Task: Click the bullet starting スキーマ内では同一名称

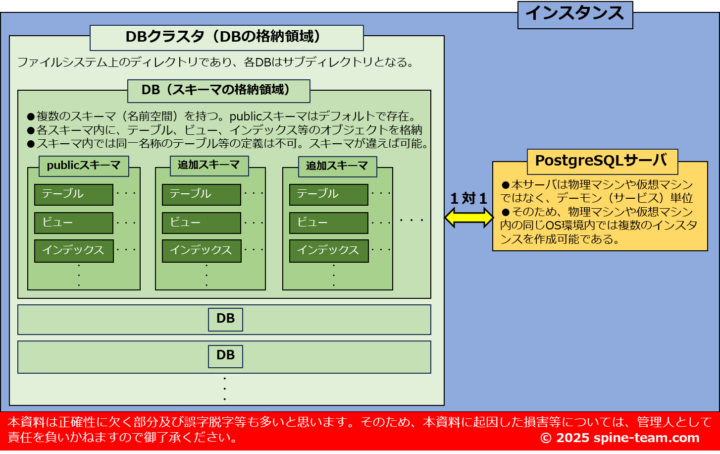Action: pyautogui.click(x=227, y=144)
